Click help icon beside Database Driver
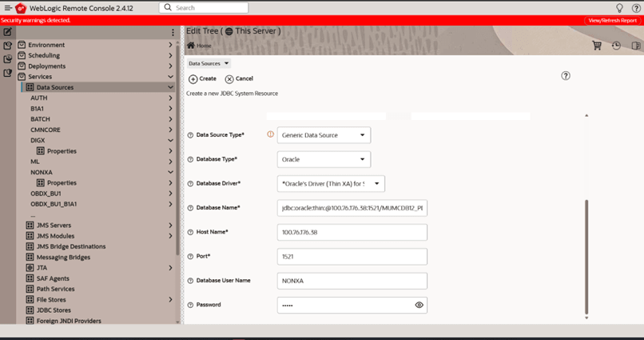Image resolution: width=644 pixels, height=340 pixels. click(190, 183)
